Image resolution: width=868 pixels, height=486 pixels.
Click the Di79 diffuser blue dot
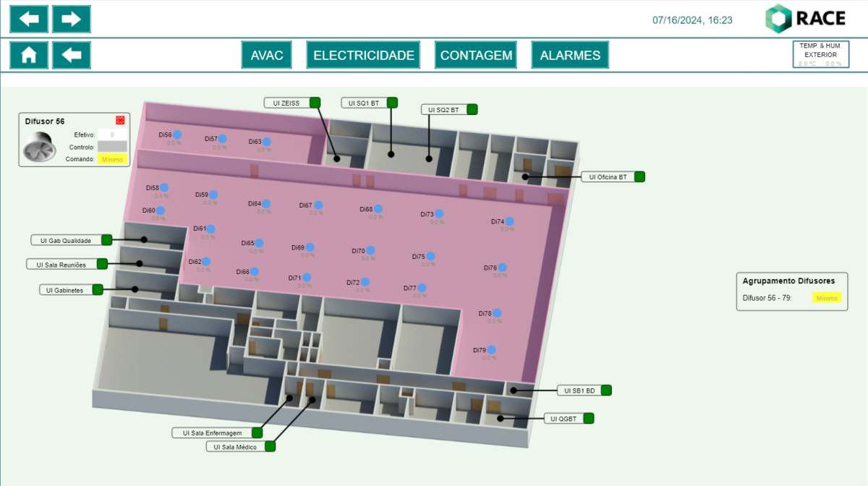pos(491,350)
